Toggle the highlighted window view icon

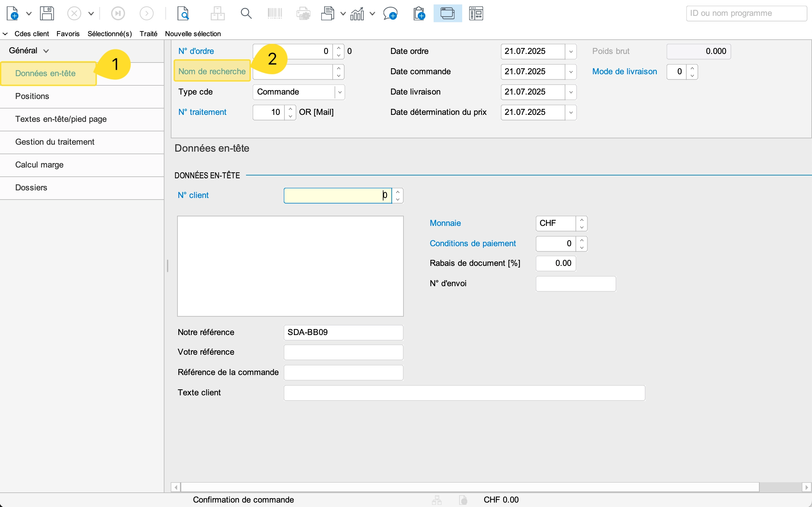coord(447,14)
